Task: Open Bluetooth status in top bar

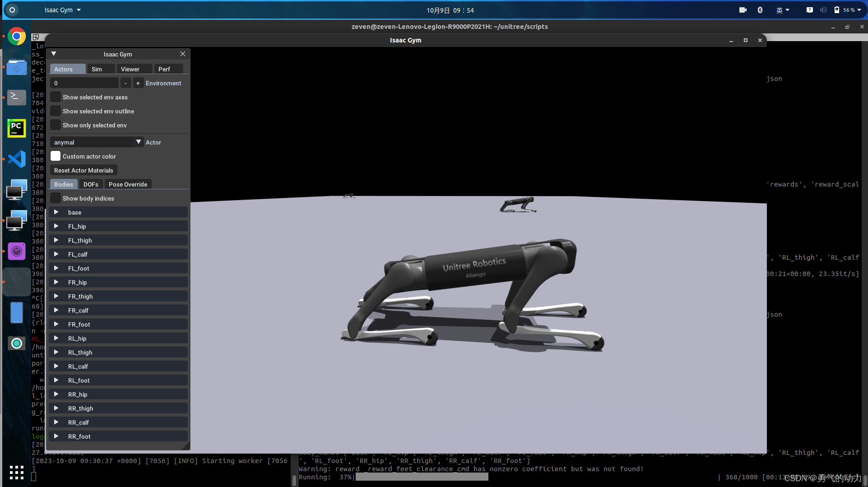Action: point(760,10)
